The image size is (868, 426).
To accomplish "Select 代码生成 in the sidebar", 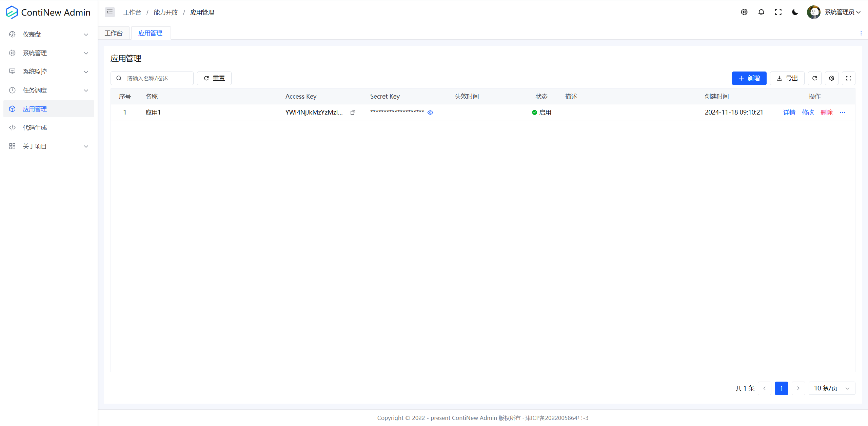I will coord(35,127).
